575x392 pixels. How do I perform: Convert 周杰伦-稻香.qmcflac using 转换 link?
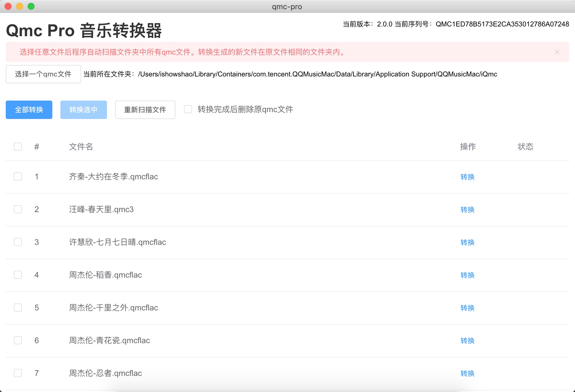coord(467,275)
